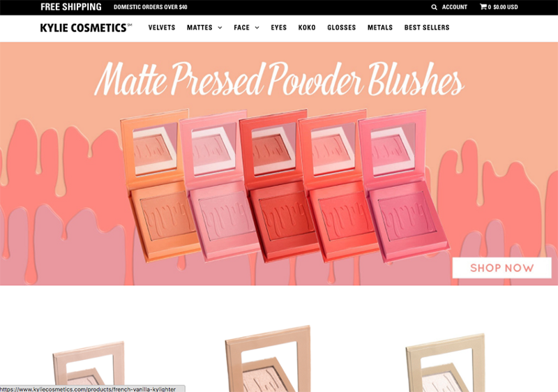Viewport: 558px width, 392px height.
Task: Choose the deep red blush compact
Action: coord(280,185)
